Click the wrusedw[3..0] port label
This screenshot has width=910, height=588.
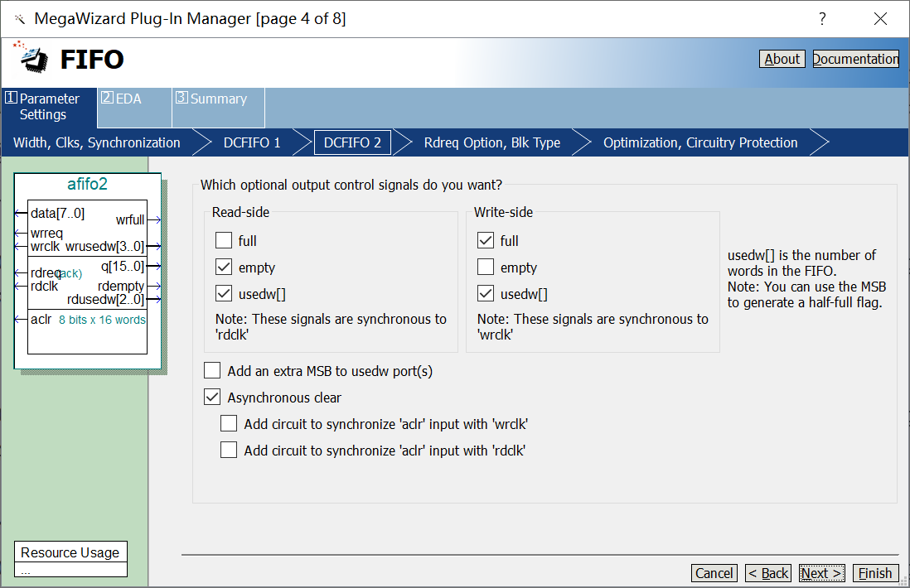pos(104,247)
